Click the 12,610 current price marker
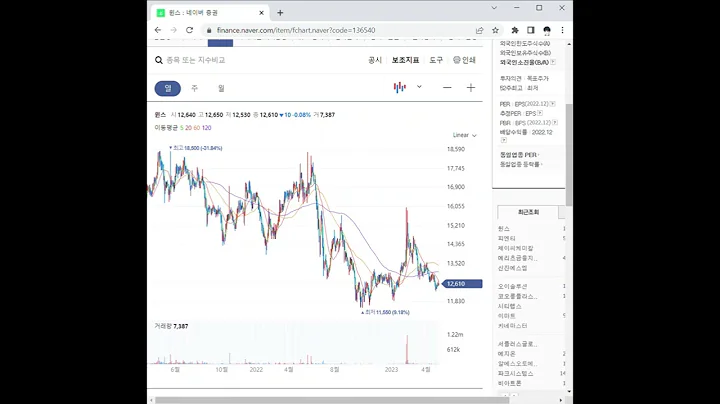This screenshot has height=404, width=720. coord(462,284)
